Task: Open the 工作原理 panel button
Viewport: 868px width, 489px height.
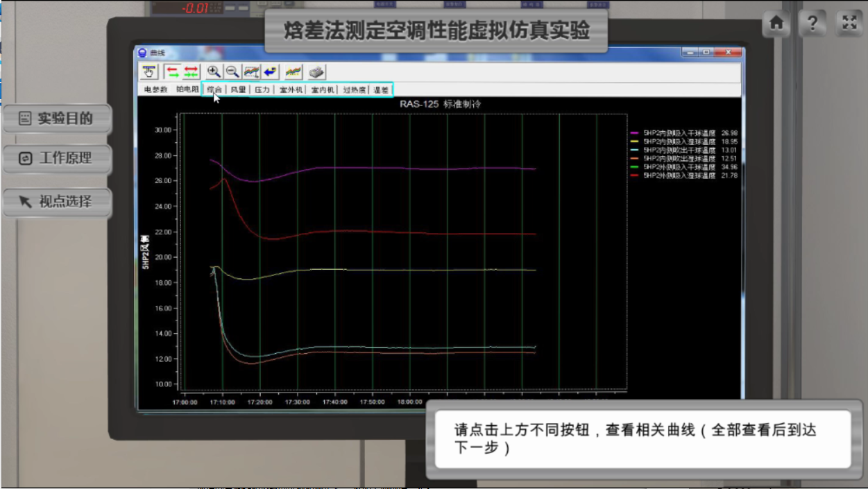Action: coord(57,158)
